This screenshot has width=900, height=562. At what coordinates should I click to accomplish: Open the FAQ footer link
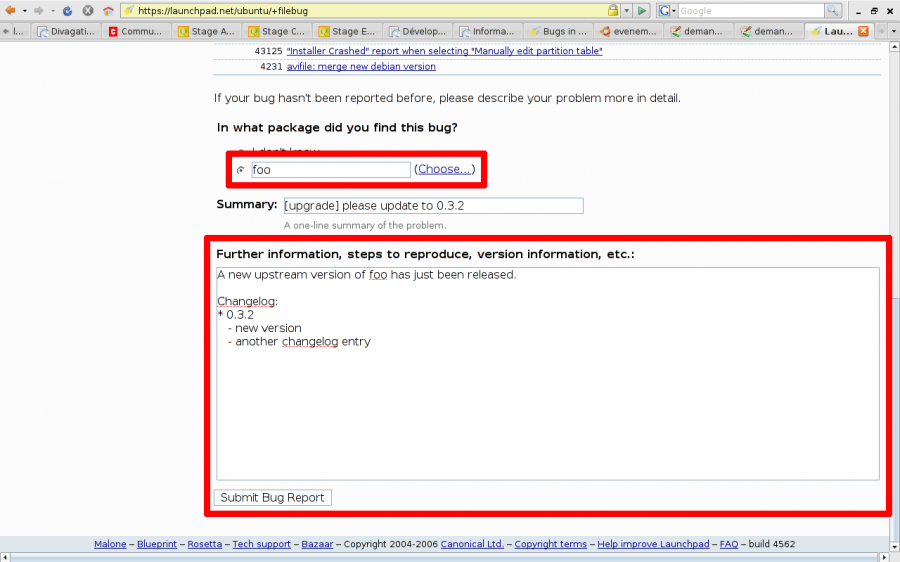(x=729, y=544)
